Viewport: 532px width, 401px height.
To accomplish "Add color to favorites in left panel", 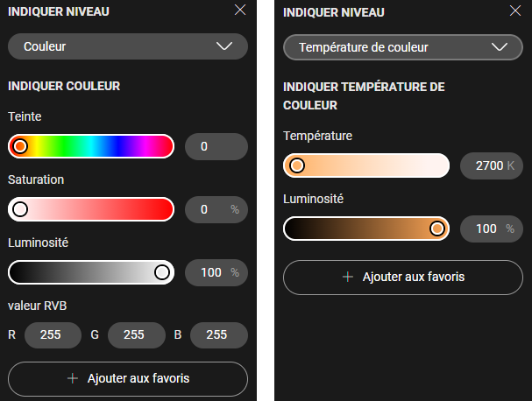I will pos(128,379).
